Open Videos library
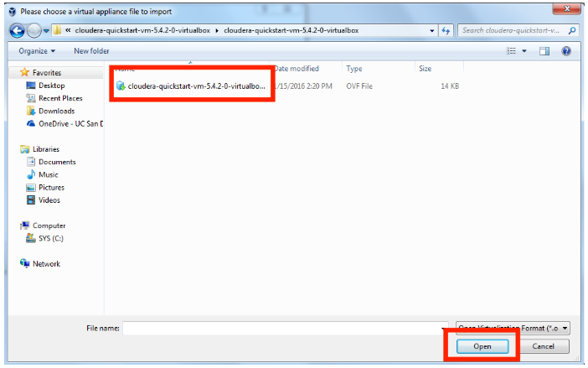 tap(49, 200)
